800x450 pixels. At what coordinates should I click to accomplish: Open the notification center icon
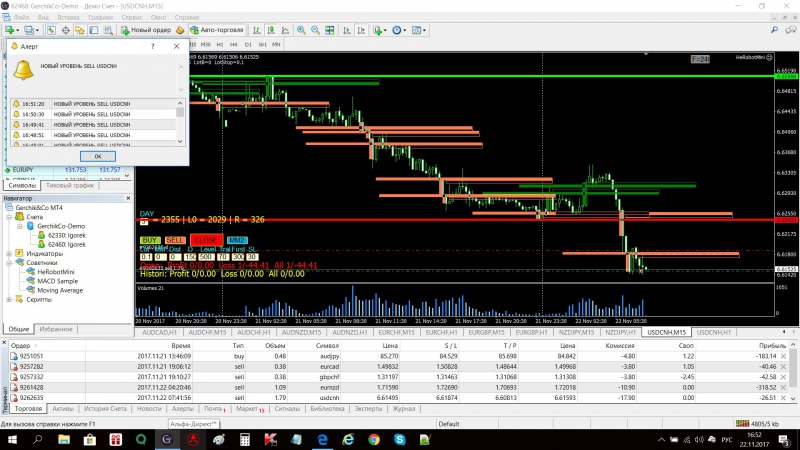pyautogui.click(x=784, y=439)
